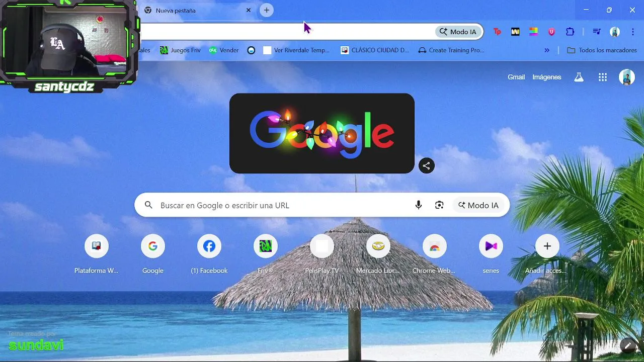644x362 pixels.
Task: Open the Extensions puzzle piece menu
Action: [x=570, y=32]
